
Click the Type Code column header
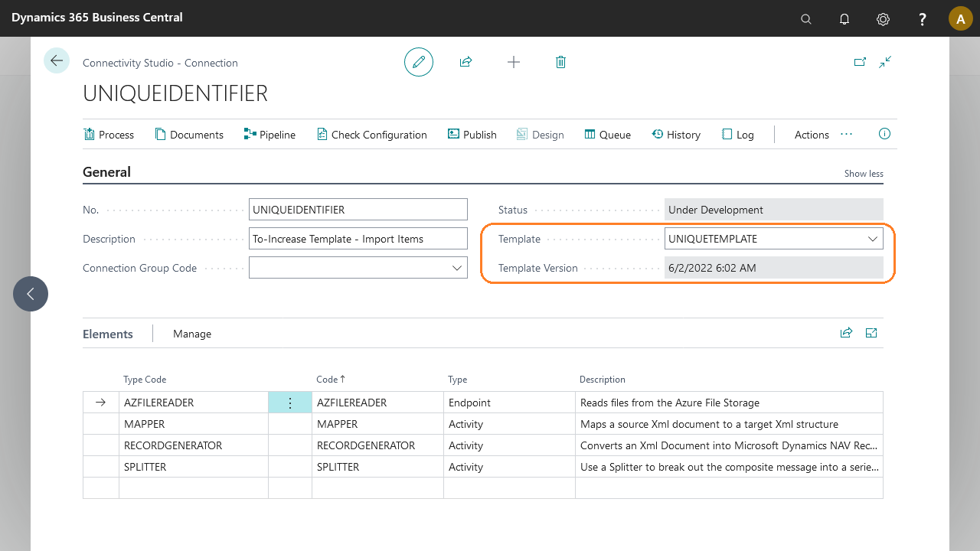coord(145,380)
